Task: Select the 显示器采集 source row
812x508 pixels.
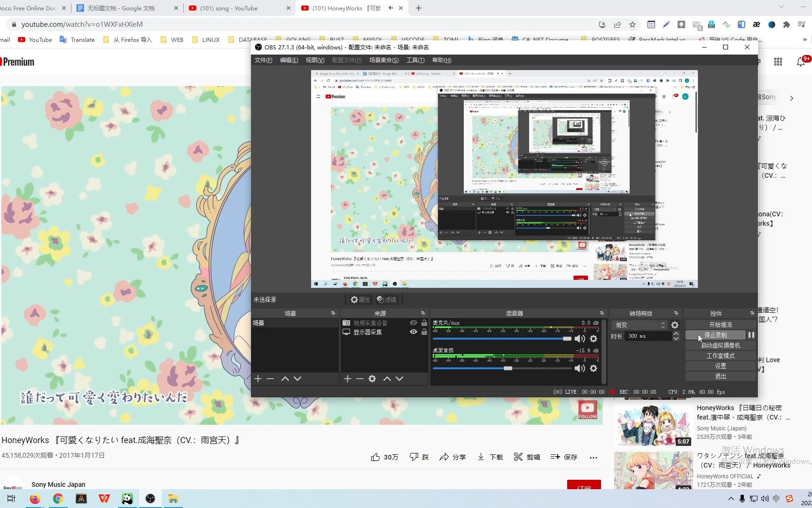Action: tap(384, 332)
